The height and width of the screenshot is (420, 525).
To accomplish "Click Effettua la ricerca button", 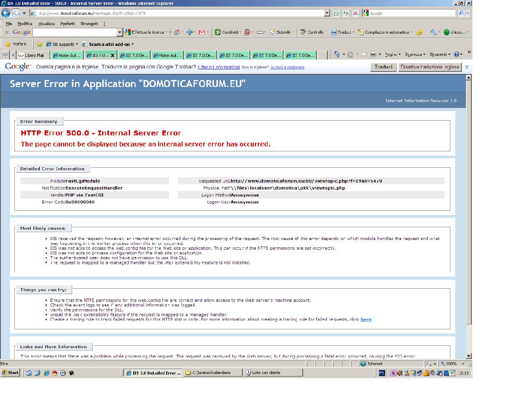I will 145,32.
